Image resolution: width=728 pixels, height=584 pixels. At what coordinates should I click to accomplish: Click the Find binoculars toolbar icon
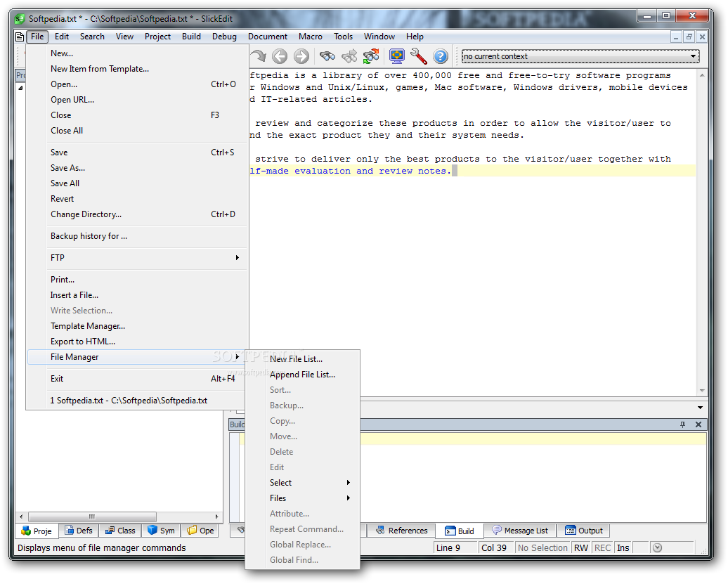(x=327, y=56)
